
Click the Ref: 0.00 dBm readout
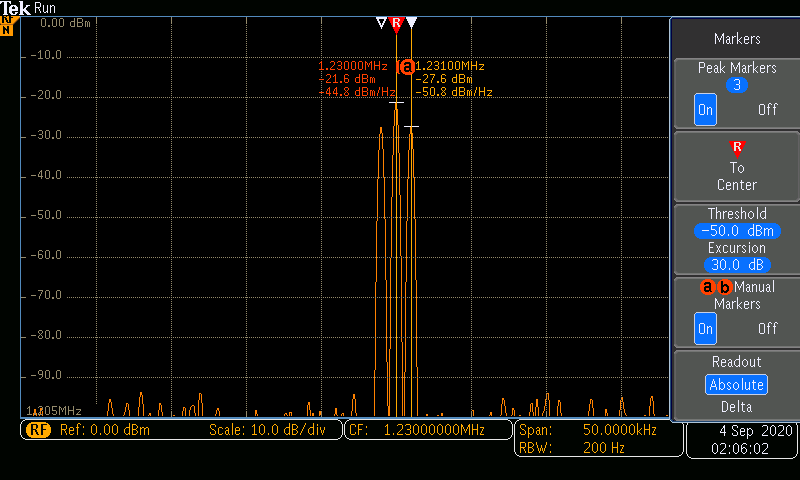click(x=105, y=430)
